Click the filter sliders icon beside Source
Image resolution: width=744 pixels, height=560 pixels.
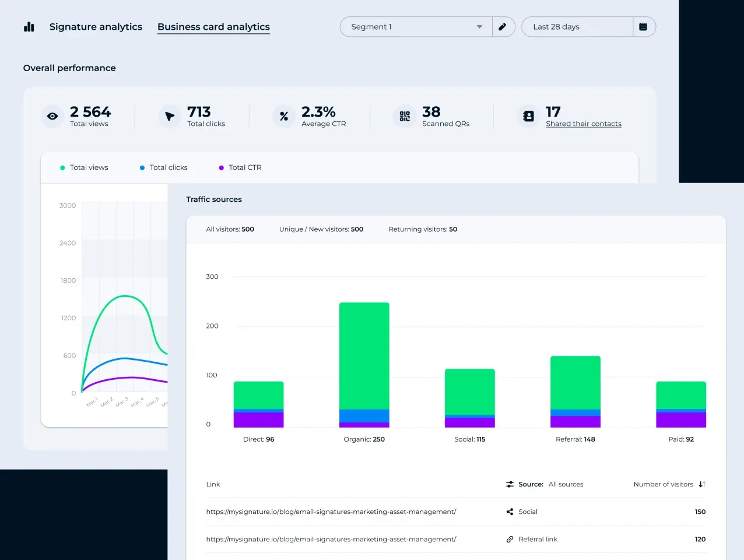(510, 484)
